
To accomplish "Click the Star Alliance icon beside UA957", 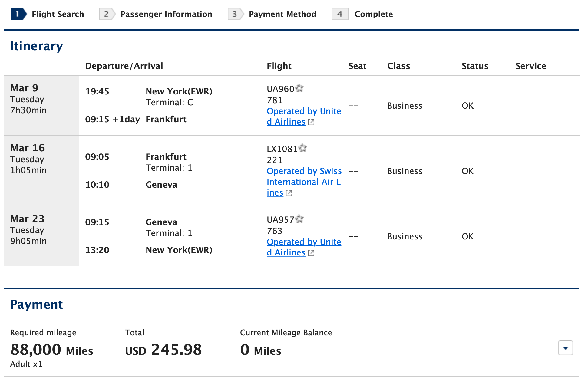I will pyautogui.click(x=300, y=219).
